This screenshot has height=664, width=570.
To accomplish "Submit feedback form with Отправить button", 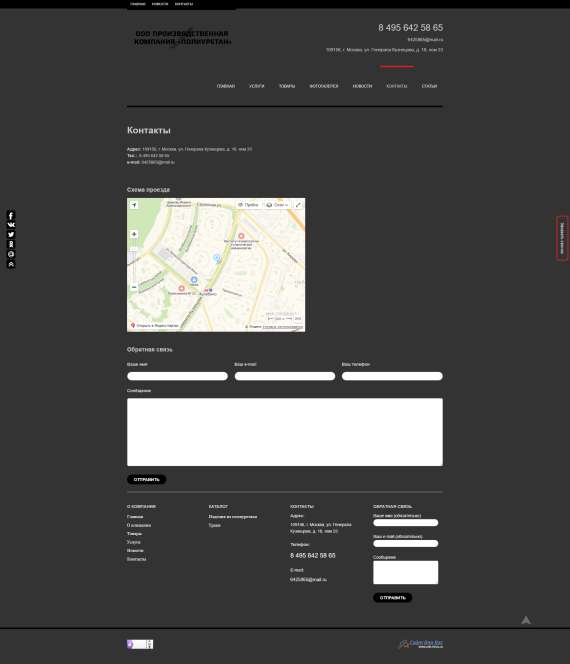I will [x=147, y=479].
